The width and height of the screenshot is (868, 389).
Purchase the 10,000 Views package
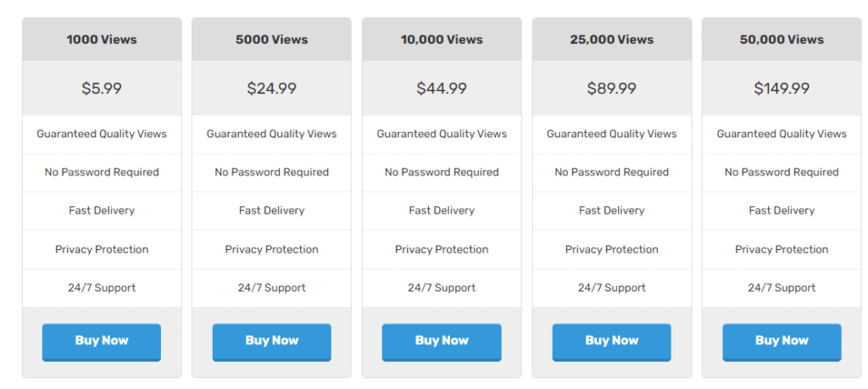(442, 342)
